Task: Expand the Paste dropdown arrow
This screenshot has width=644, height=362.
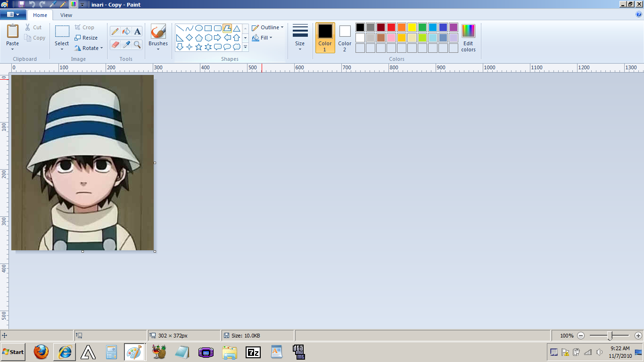Action: pyautogui.click(x=13, y=49)
